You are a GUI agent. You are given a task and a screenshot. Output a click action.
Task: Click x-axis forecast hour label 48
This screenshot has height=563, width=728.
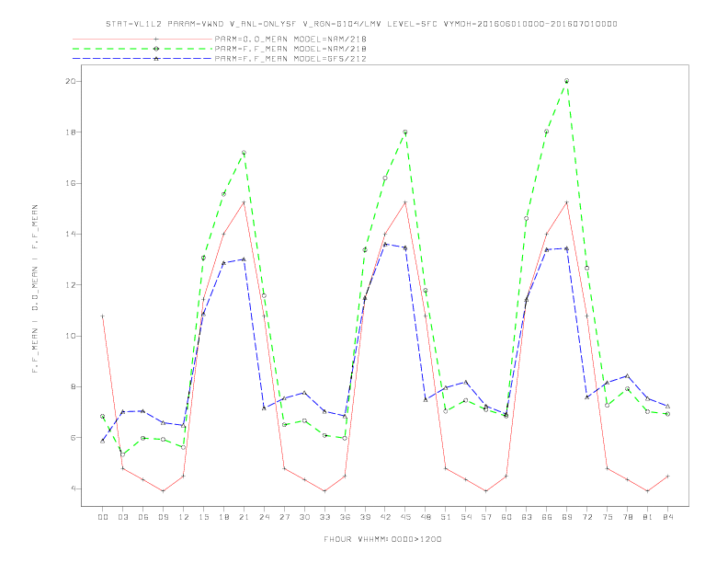click(426, 517)
